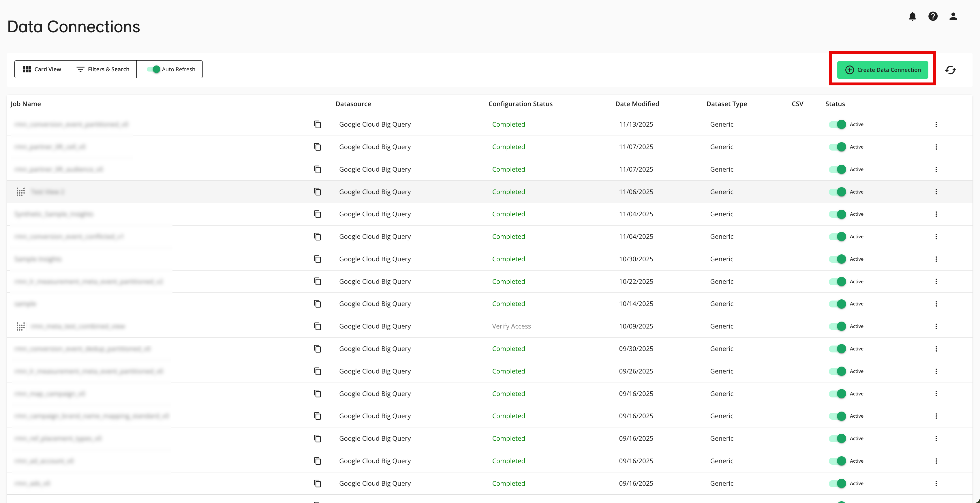Open the three-dot menu on the 10/30/2025 row
Viewport: 980px width, 503px height.
[x=936, y=259]
